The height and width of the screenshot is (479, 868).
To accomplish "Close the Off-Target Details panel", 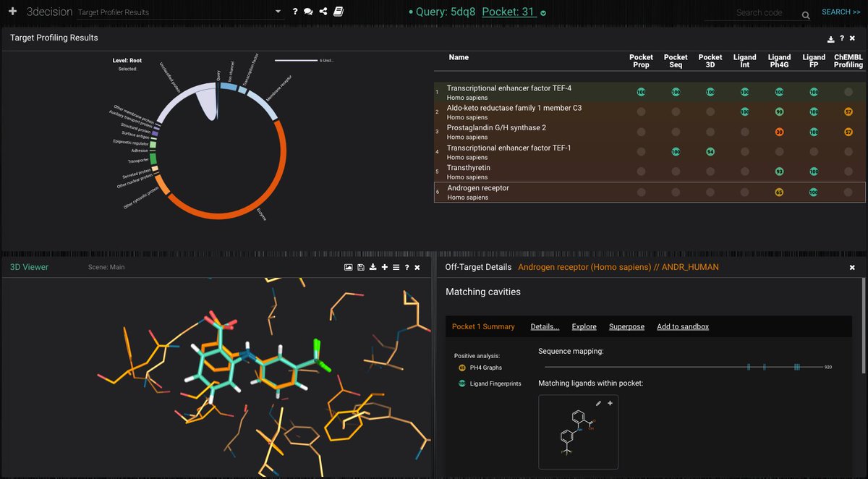I will (x=852, y=268).
